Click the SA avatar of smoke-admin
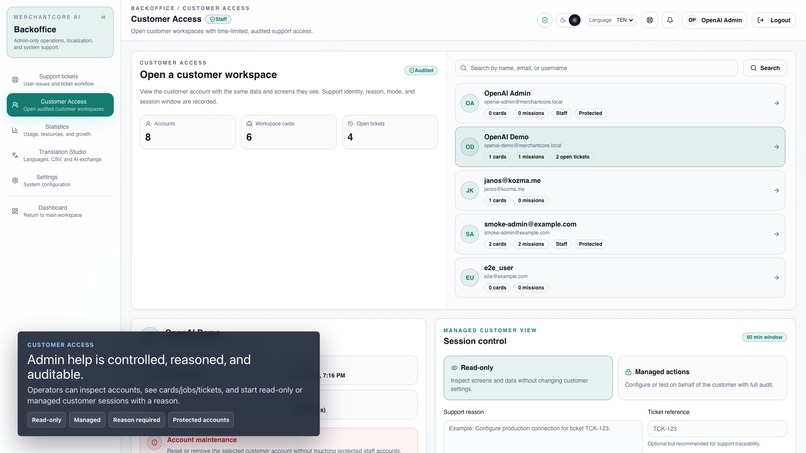806x453 pixels. tap(470, 234)
